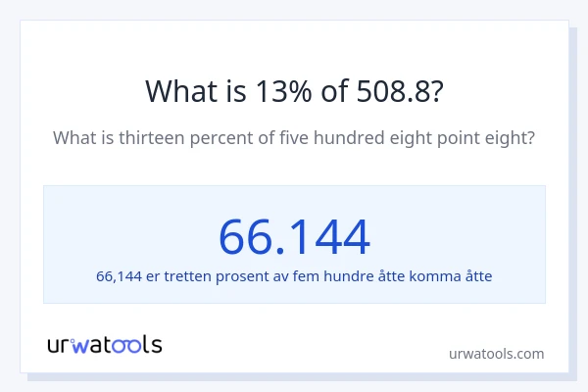Screen dimensions: 588x392
Task: Click the urwatools logo
Action: point(105,344)
